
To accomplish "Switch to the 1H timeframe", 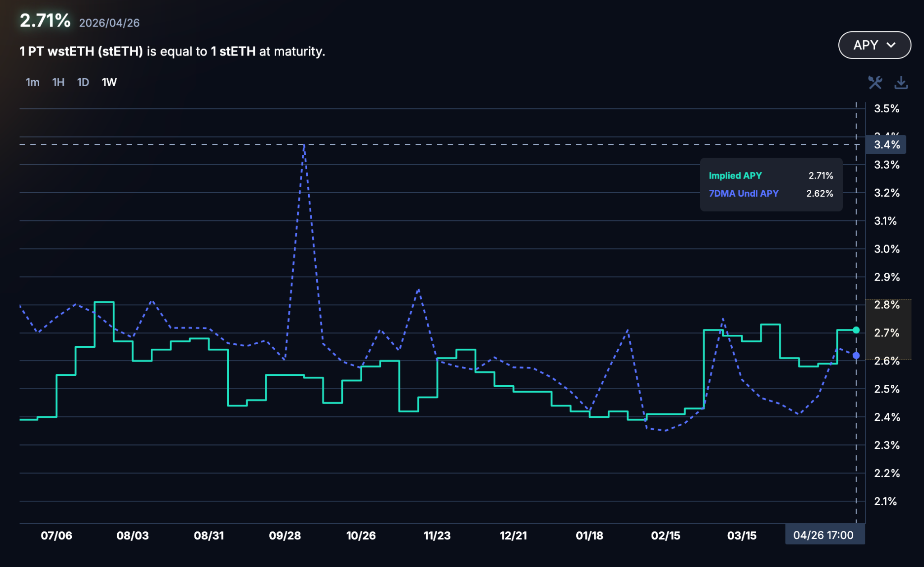I will (x=58, y=83).
